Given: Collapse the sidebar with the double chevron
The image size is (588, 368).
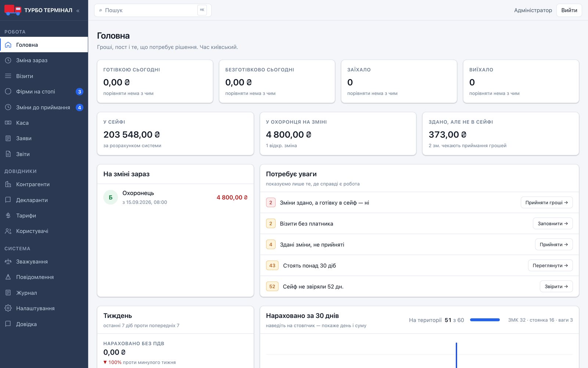Looking at the screenshot, I should pos(78,11).
